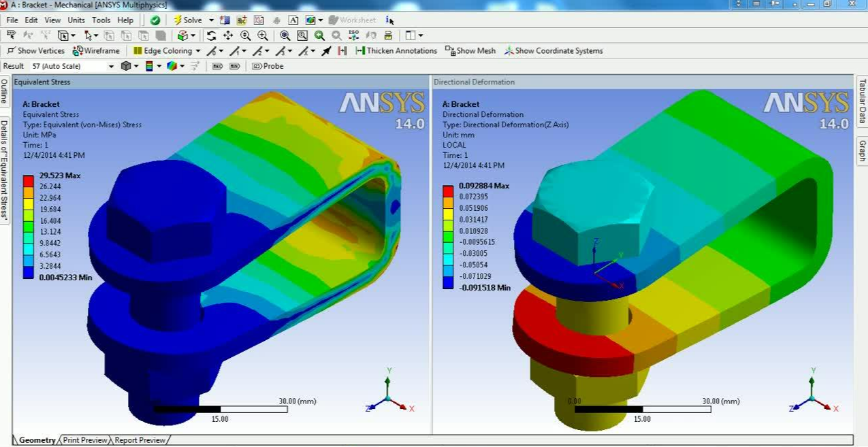The image size is (868, 447).
Task: Open the image capture dropdown arrow
Action: (321, 20)
